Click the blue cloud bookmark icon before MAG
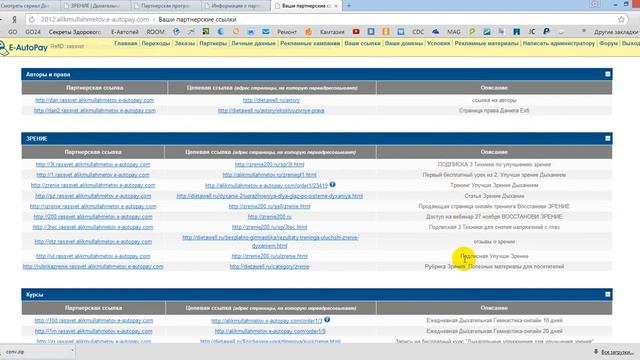Screen dimensions: 640x360 click(x=436, y=31)
